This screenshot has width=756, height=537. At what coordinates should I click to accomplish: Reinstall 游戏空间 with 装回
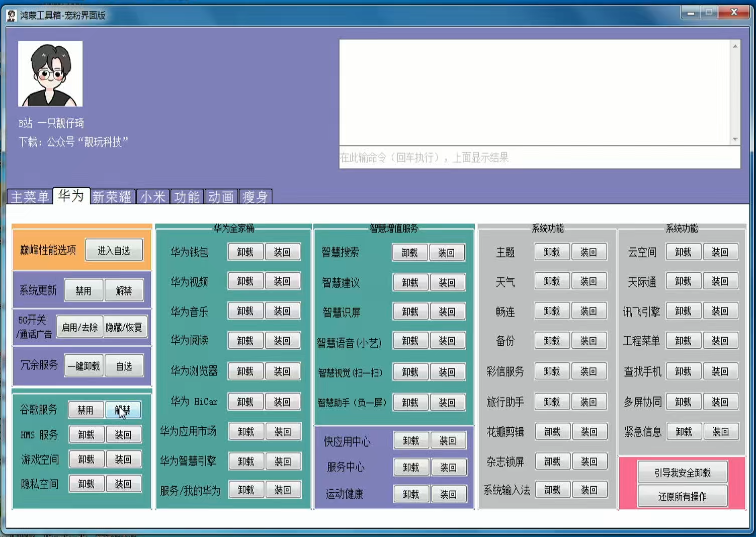pyautogui.click(x=123, y=459)
